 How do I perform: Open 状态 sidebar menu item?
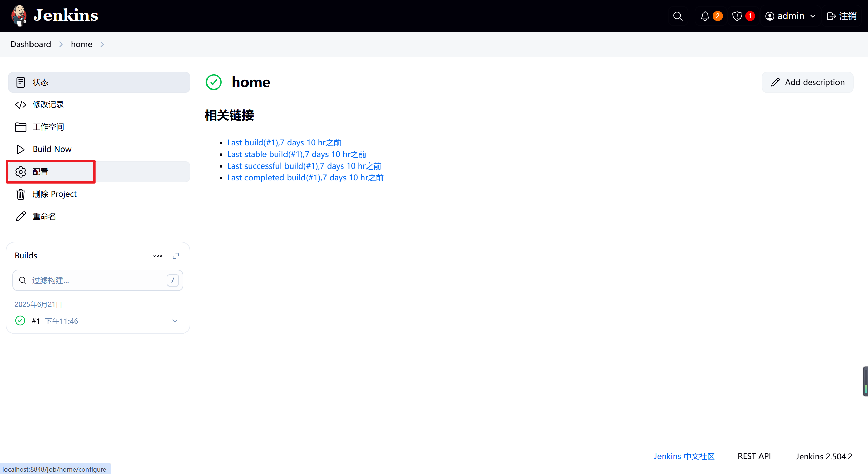(99, 82)
